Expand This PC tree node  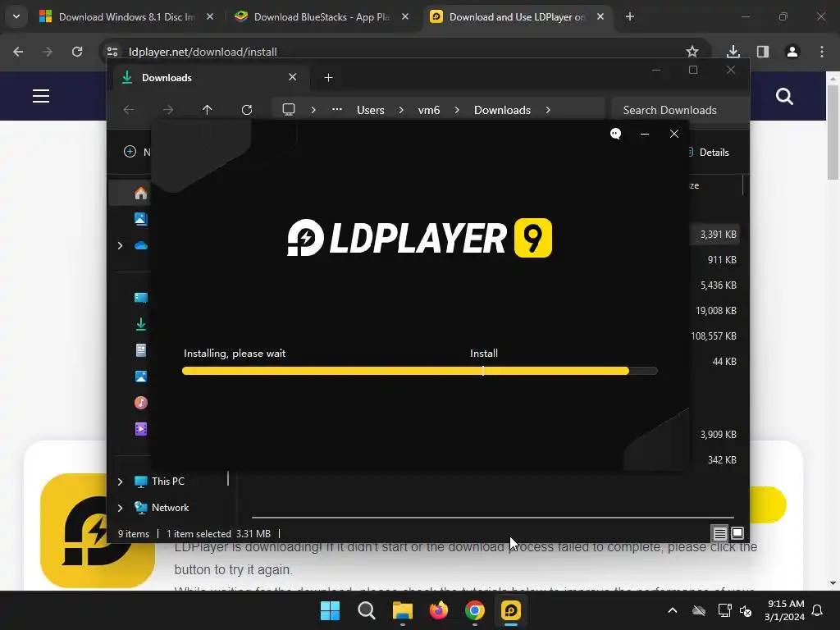pos(120,482)
